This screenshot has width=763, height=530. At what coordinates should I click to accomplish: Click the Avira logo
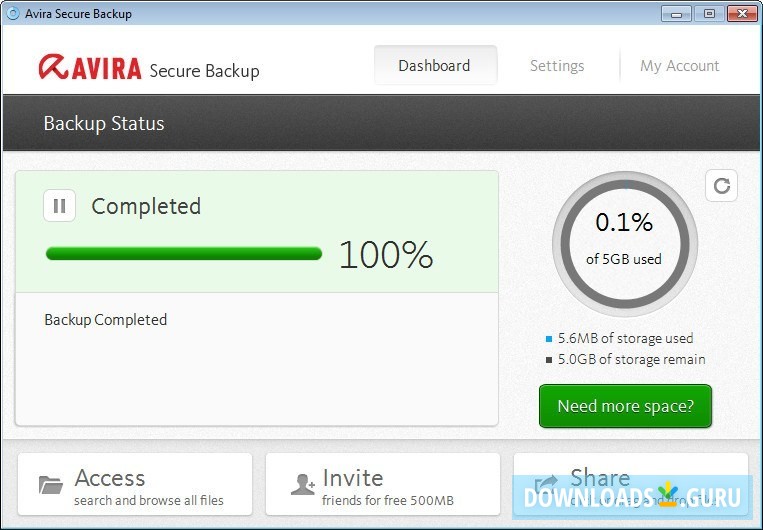tap(90, 67)
